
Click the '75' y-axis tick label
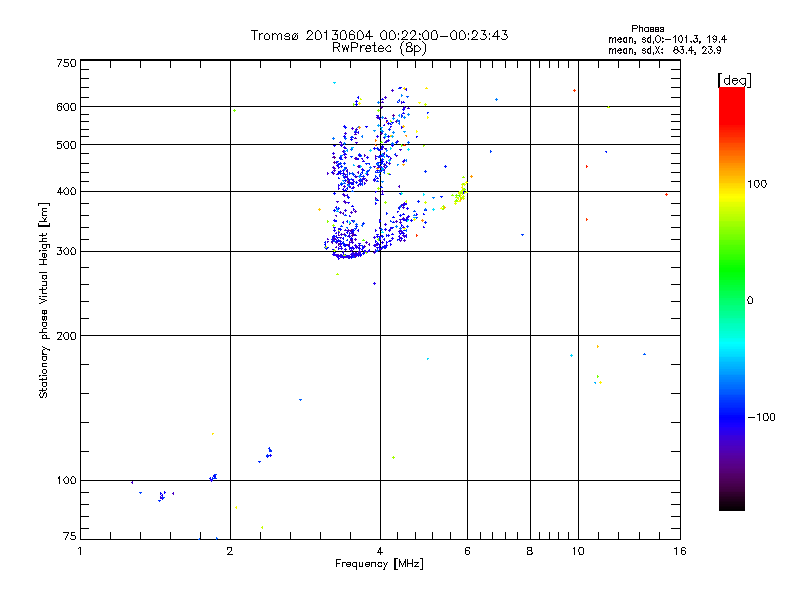click(70, 536)
